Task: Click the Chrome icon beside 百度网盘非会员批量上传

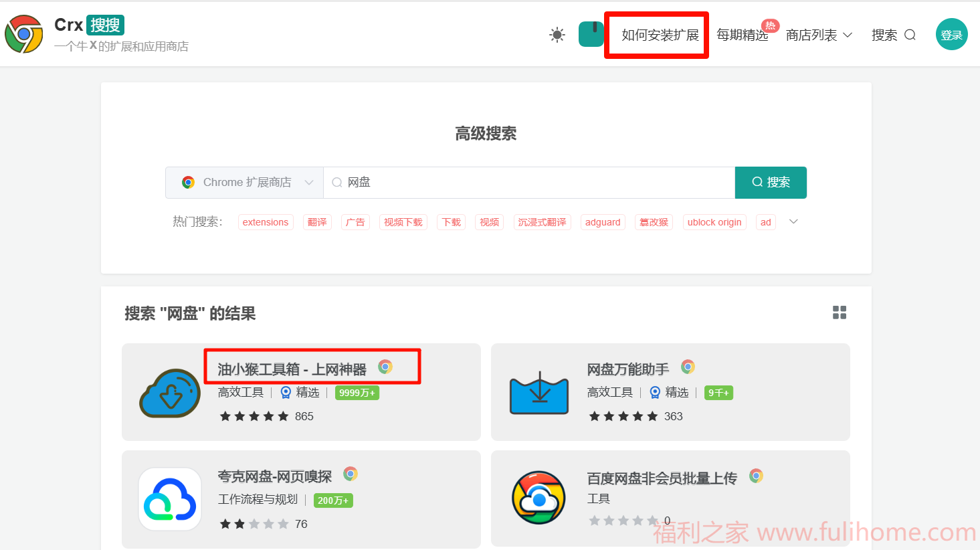Action: [756, 476]
